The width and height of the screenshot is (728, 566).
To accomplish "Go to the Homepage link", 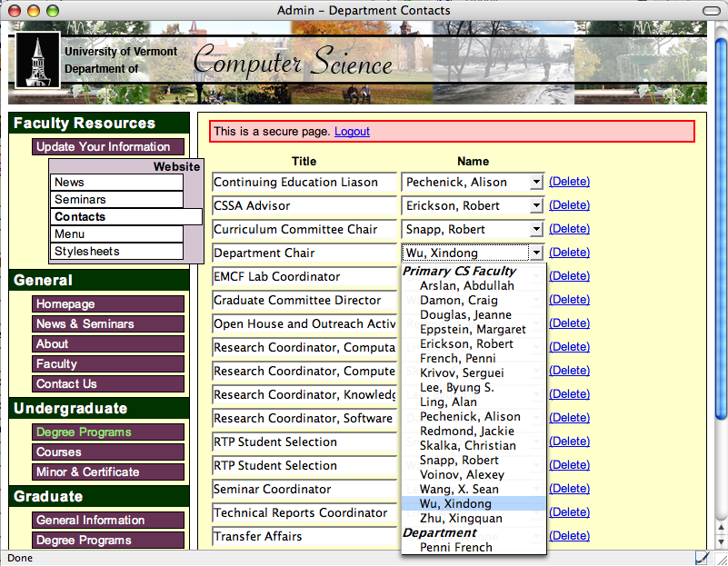I will [x=108, y=303].
